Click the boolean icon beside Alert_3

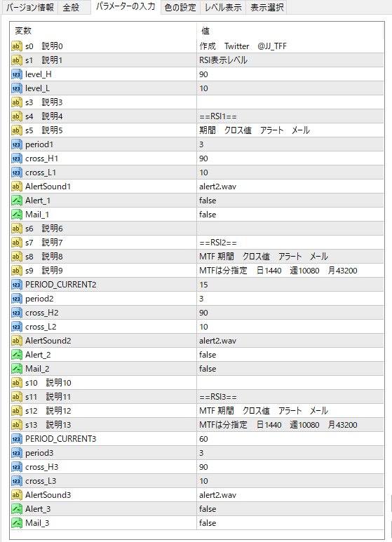point(17,509)
